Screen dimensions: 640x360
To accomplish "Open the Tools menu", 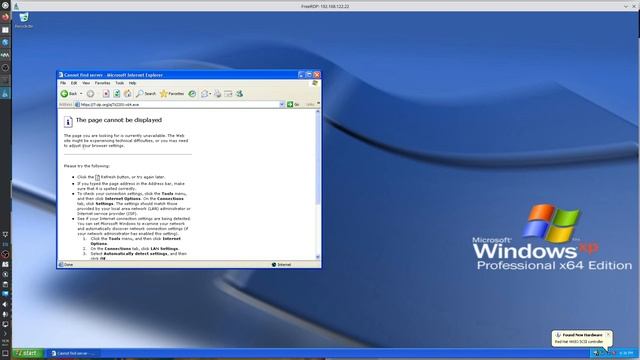I will click(x=120, y=83).
